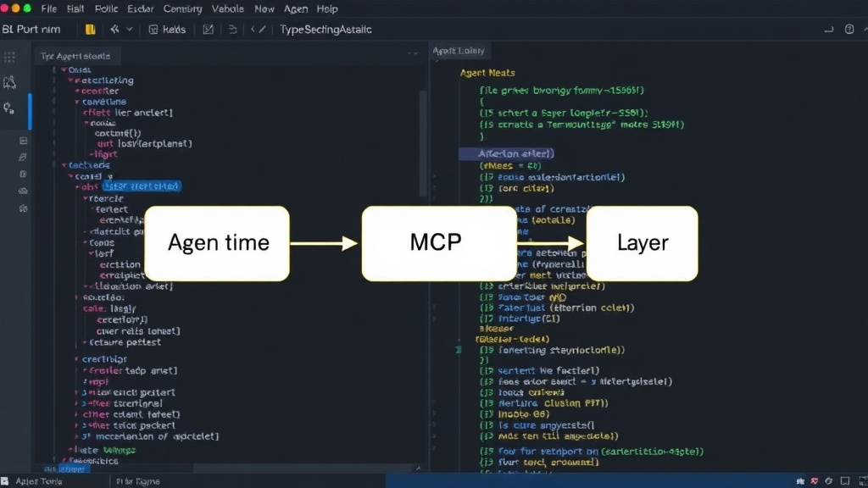The height and width of the screenshot is (488, 868).
Task: Open the Comtury menu
Action: pyautogui.click(x=183, y=8)
